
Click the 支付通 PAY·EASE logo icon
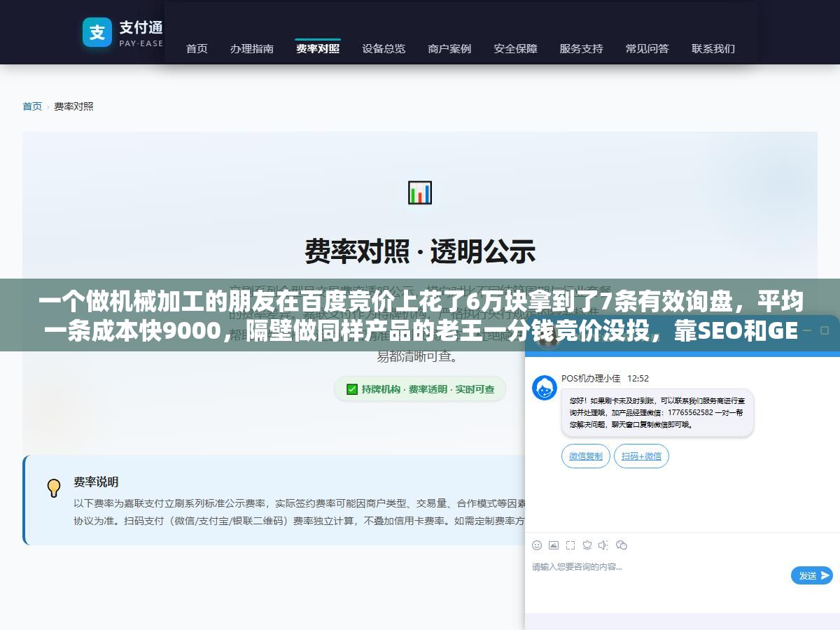pos(97,32)
